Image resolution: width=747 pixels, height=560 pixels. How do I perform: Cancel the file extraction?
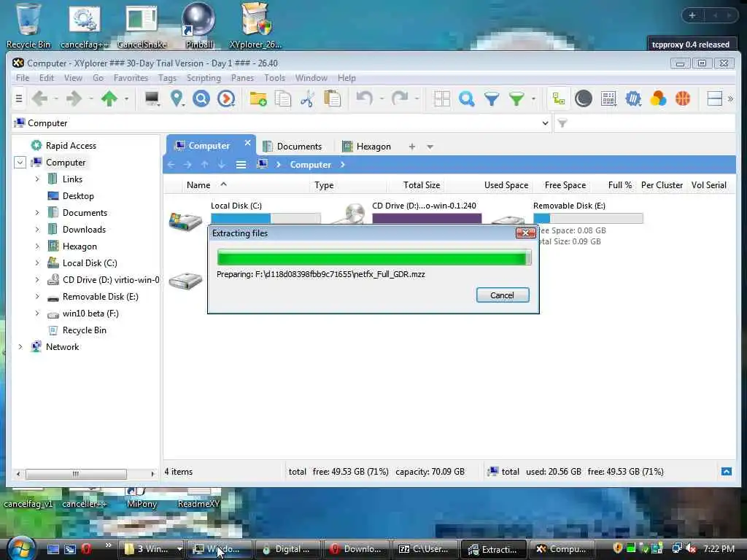pos(503,295)
